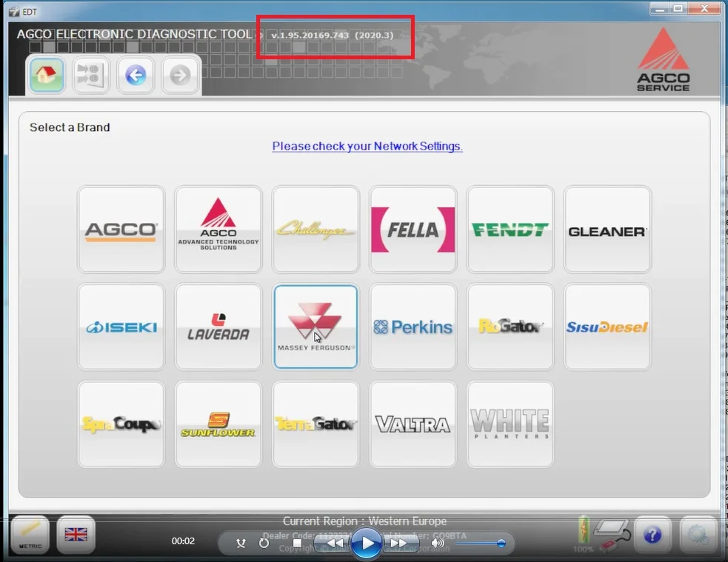Click the 00:02 elapsed time display
Image resolution: width=728 pixels, height=562 pixels.
click(183, 541)
